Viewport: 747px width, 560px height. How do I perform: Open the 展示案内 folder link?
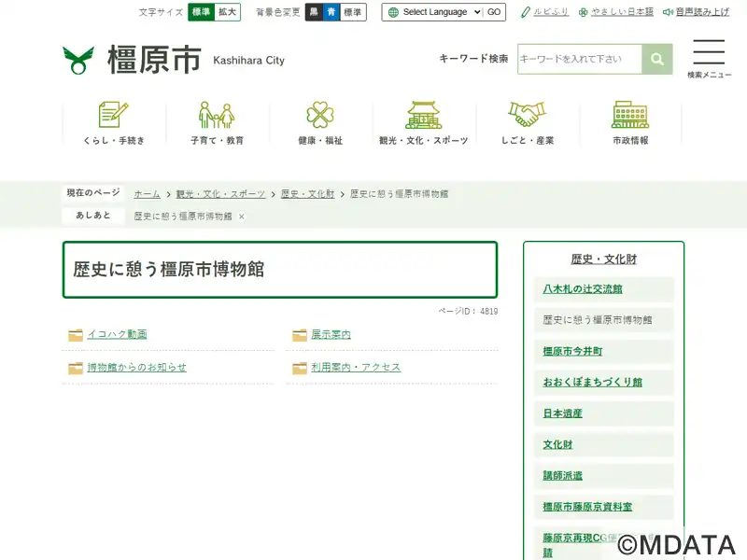point(331,334)
